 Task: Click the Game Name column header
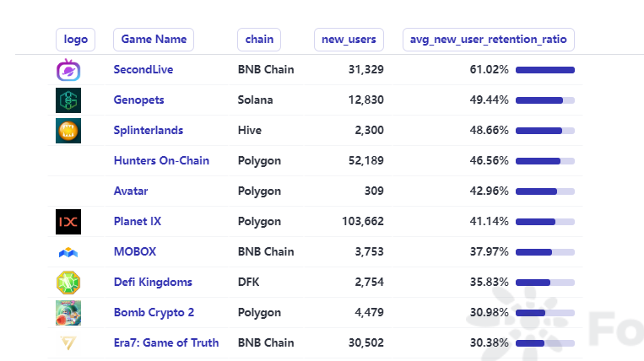154,40
